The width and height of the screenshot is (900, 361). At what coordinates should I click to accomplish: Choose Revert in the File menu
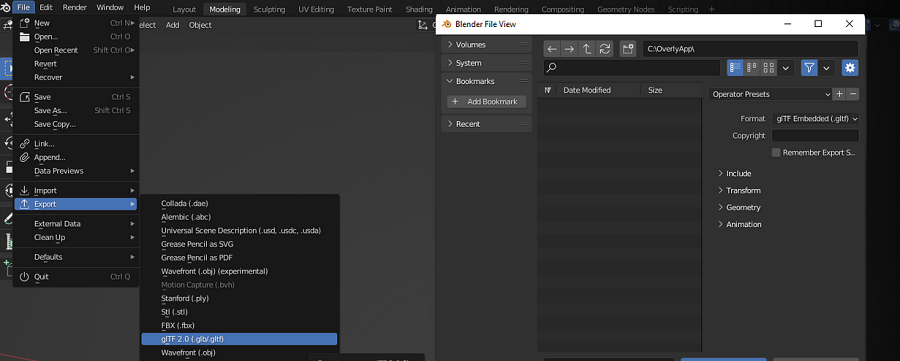[75, 64]
